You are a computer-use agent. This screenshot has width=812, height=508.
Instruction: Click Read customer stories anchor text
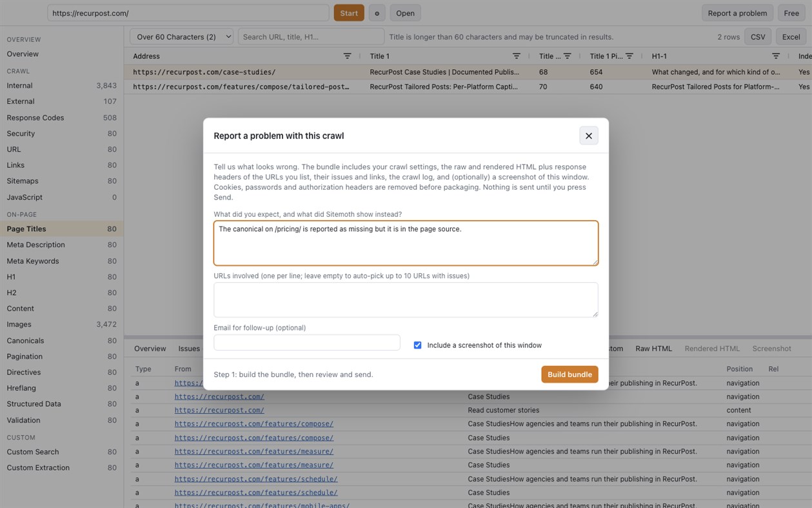click(x=503, y=411)
